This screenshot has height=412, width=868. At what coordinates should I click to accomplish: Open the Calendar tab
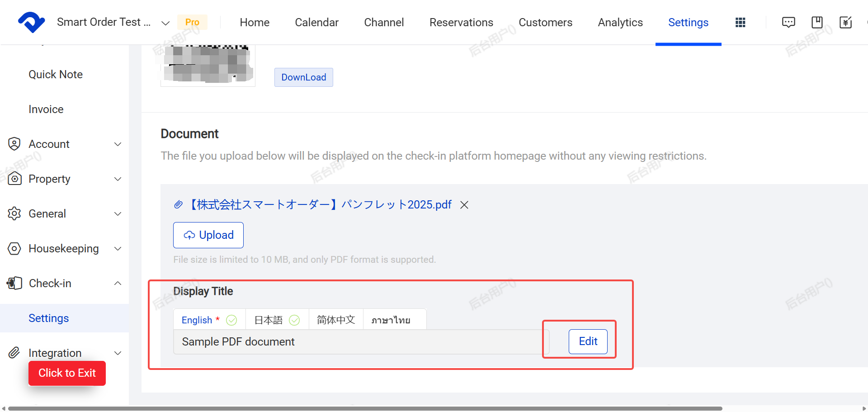pyautogui.click(x=316, y=22)
